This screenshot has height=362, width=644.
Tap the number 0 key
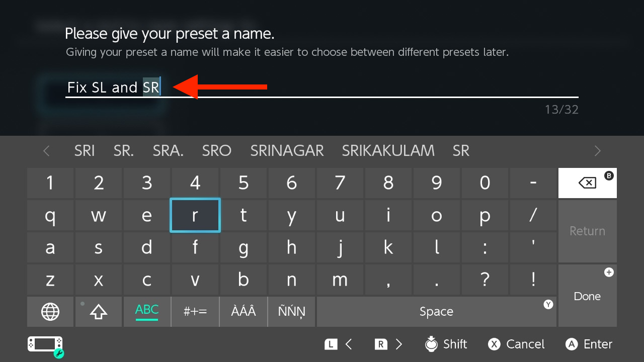[x=485, y=183]
